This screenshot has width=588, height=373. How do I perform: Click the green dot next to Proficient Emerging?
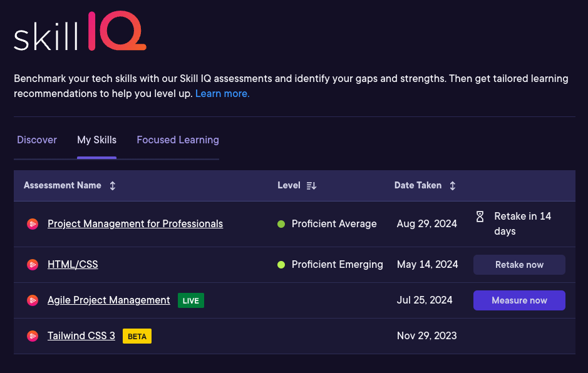point(281,265)
